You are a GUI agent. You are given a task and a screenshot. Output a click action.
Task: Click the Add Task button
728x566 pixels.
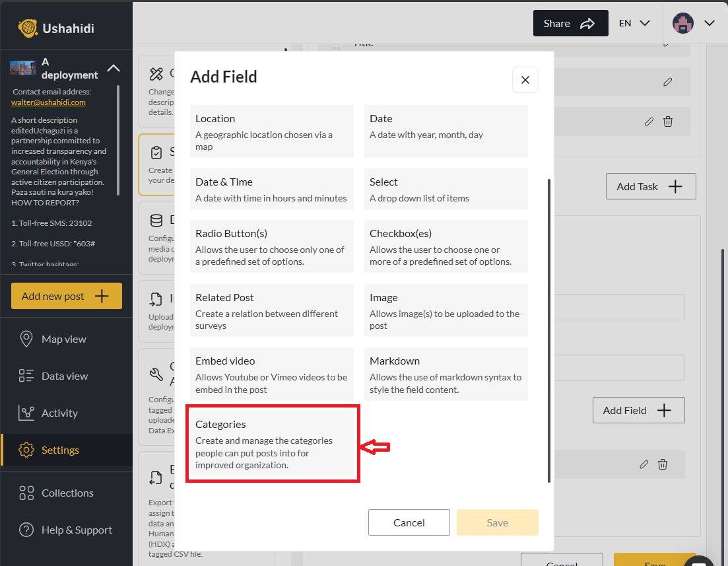pos(650,186)
